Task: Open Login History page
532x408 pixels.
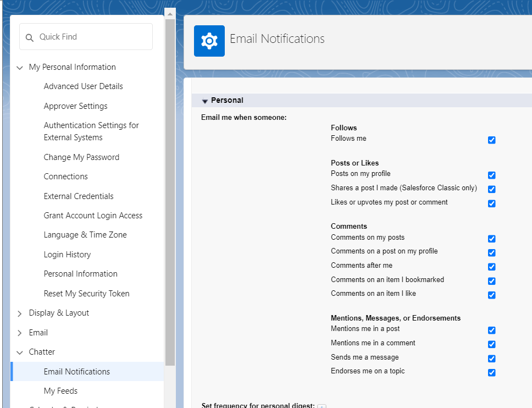Action: pos(67,255)
